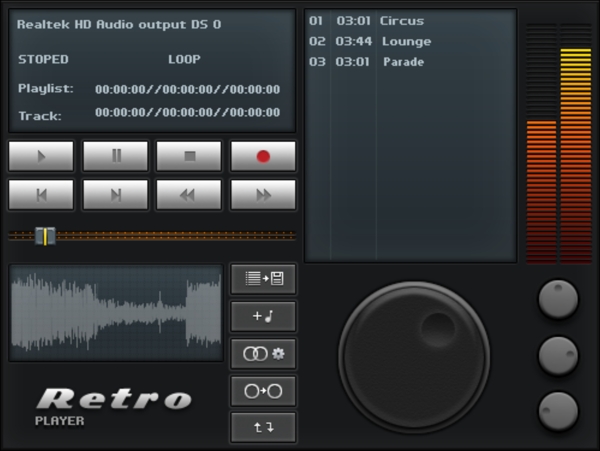
Task: Click the large round jog dial
Action: 414,357
